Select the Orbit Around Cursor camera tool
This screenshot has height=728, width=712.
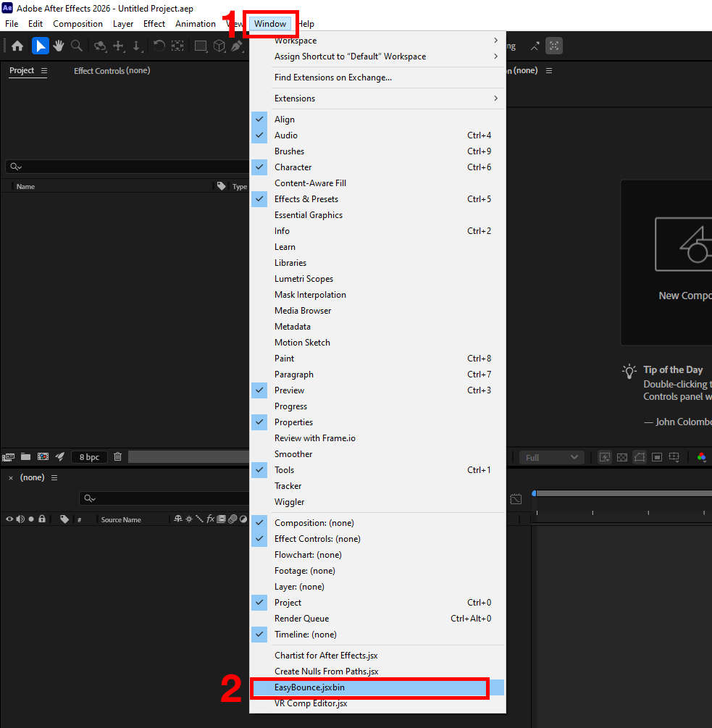(100, 46)
